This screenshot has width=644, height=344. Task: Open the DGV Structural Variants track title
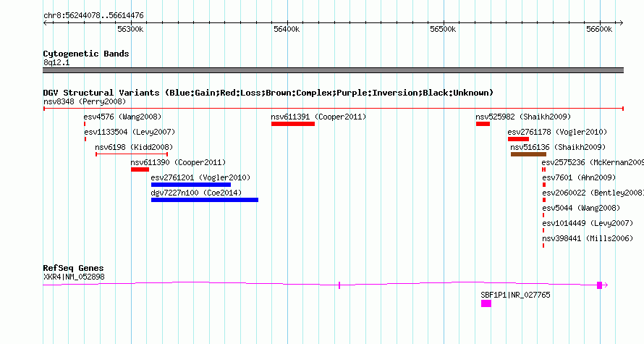point(268,93)
